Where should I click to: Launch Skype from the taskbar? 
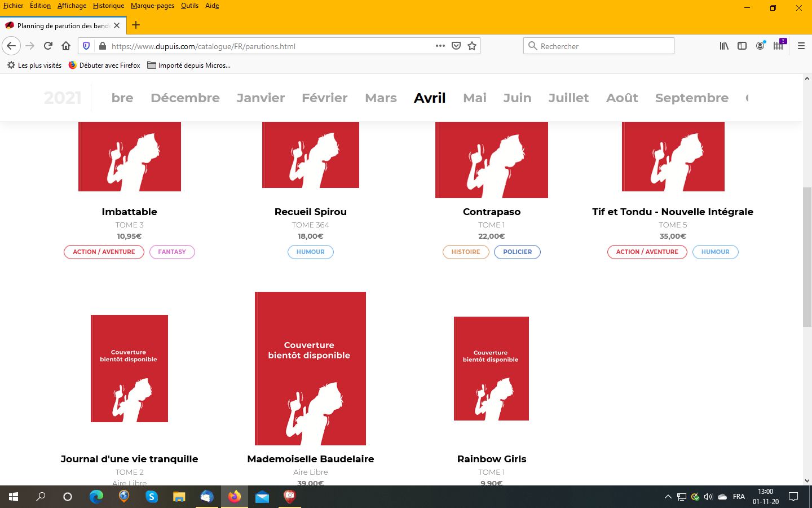point(152,497)
